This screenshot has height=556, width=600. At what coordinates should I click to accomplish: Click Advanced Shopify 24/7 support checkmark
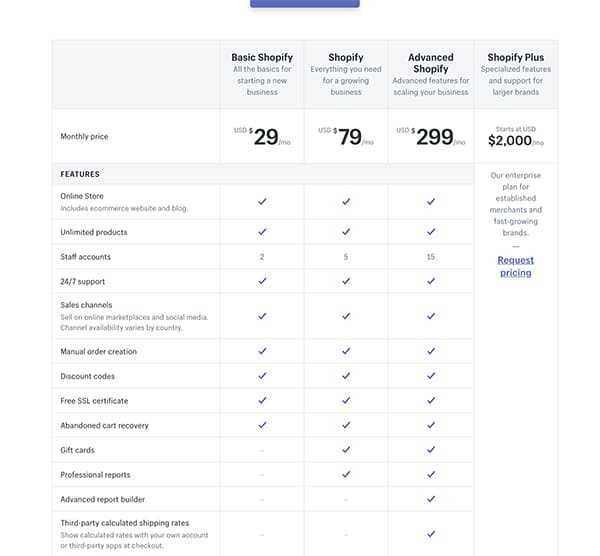[x=431, y=281]
